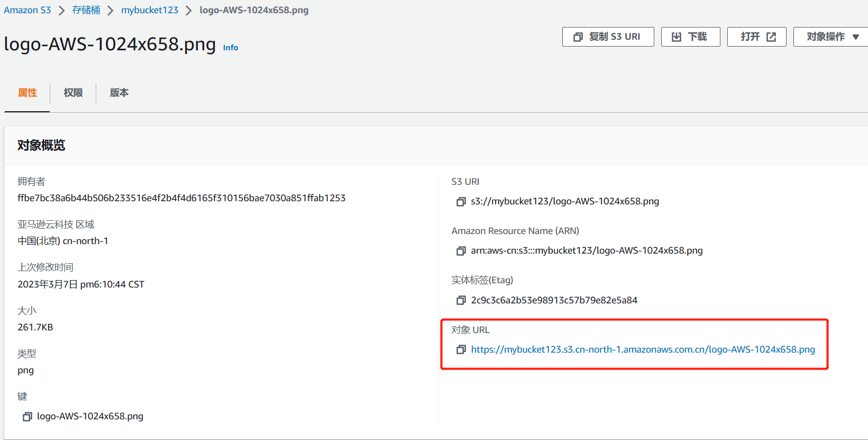Open mybucket123 breadcrumb link
This screenshot has height=440, width=868.
click(150, 10)
